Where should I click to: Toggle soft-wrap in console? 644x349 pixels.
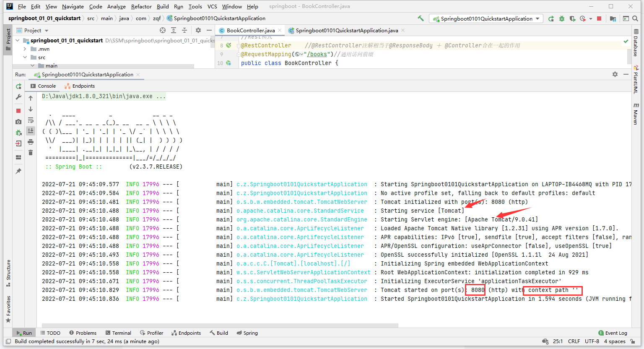pyautogui.click(x=31, y=120)
